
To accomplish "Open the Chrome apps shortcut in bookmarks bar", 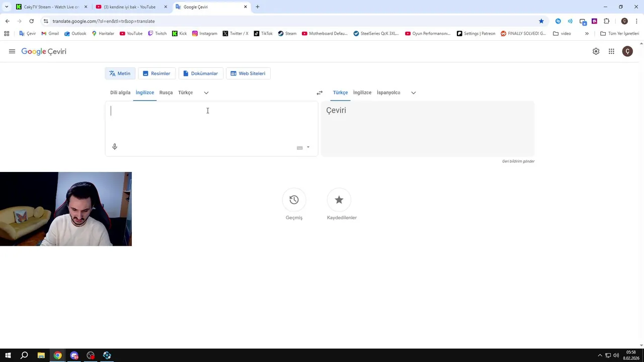I will coord(7,34).
